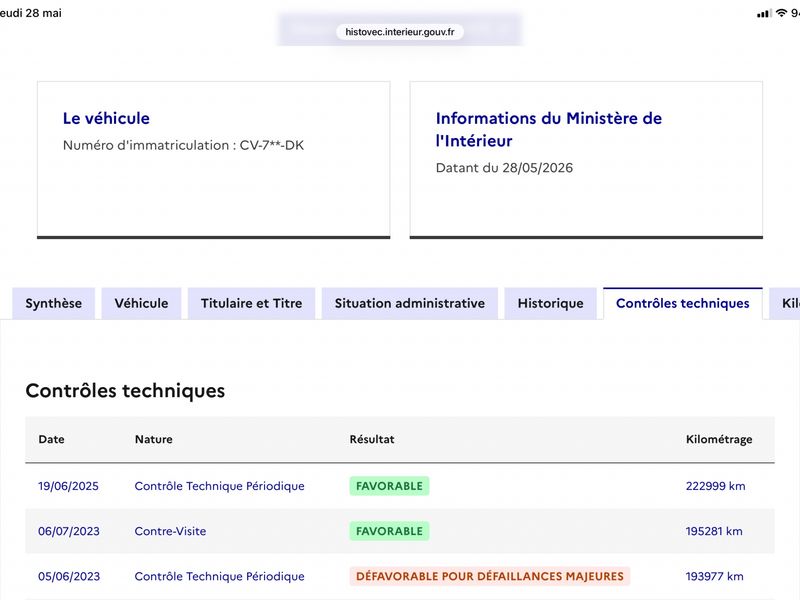800x600 pixels.
Task: Click the DÉFAVORABLE POUR DÉFAILLANCES MAJEURES badge
Action: point(490,577)
